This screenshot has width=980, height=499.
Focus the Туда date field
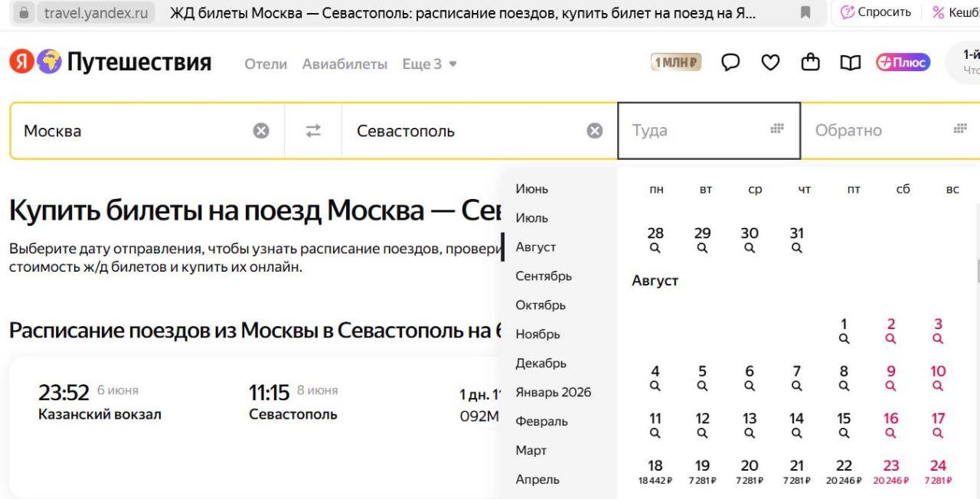pos(709,131)
